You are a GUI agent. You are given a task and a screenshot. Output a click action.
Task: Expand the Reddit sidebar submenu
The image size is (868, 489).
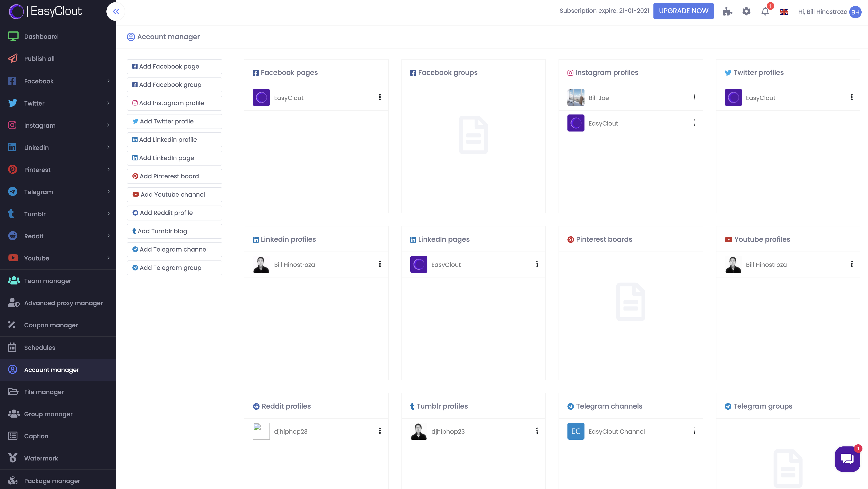(x=108, y=236)
